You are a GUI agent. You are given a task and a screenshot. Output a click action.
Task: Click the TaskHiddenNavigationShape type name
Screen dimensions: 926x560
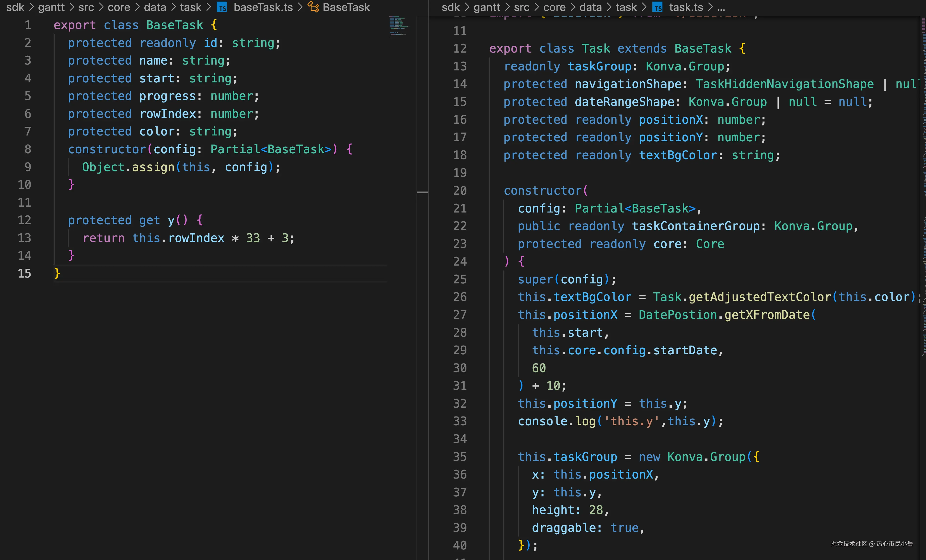click(784, 84)
